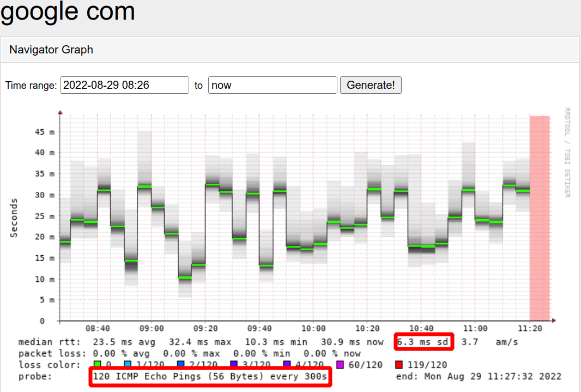Click the '10 m' y-axis label
This screenshot has width=581, height=392.
(45, 279)
